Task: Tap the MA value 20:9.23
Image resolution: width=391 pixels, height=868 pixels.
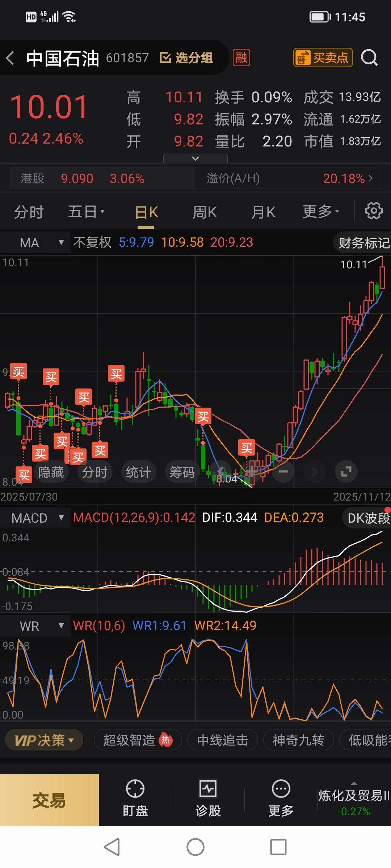Action: pyautogui.click(x=232, y=242)
